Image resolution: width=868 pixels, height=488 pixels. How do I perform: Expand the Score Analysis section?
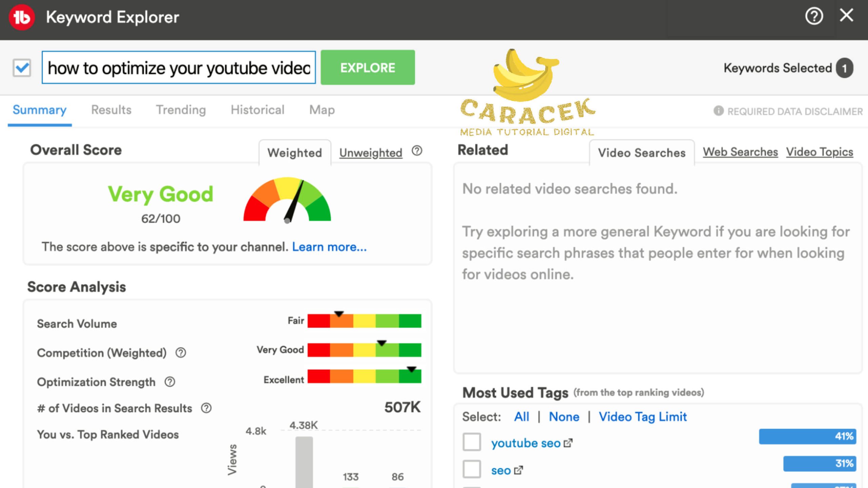77,287
